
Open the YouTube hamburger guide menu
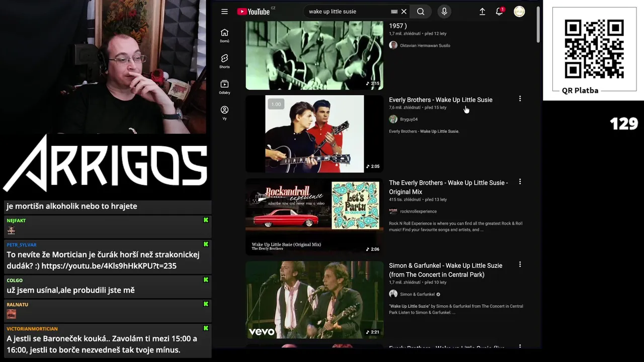click(x=224, y=12)
